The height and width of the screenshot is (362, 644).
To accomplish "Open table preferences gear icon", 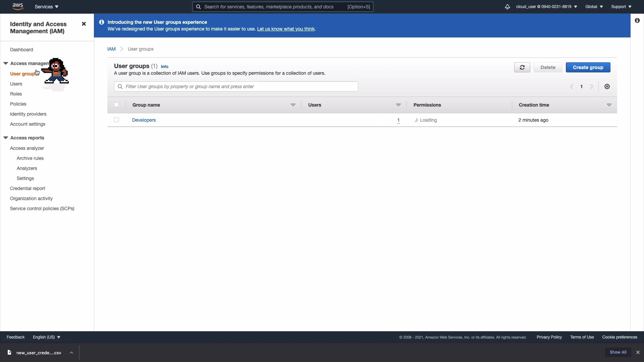I will pyautogui.click(x=607, y=86).
